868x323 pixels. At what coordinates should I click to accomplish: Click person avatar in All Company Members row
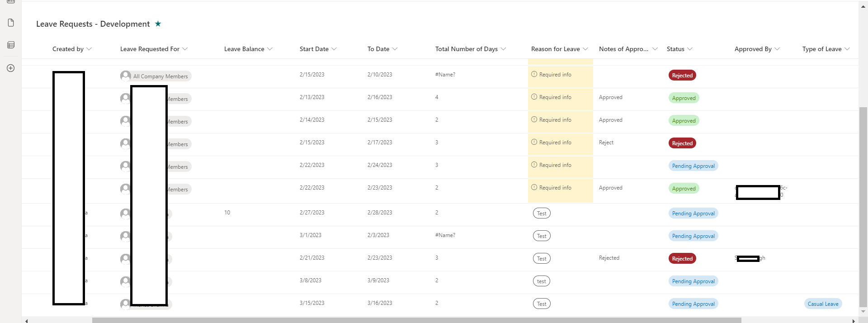point(125,76)
